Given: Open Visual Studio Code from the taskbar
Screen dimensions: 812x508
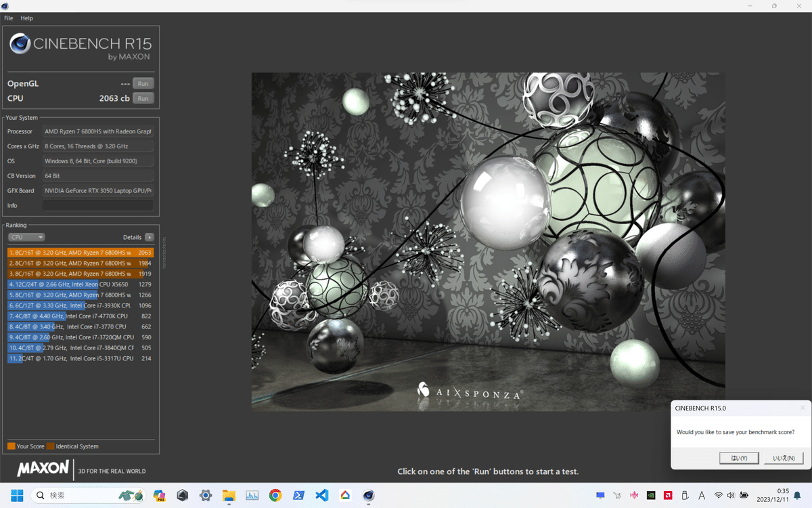Looking at the screenshot, I should click(322, 495).
